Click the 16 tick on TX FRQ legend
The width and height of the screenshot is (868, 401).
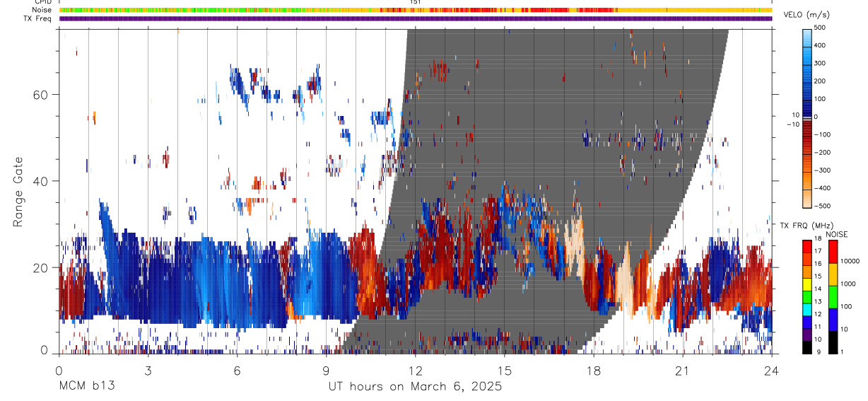[x=818, y=265]
